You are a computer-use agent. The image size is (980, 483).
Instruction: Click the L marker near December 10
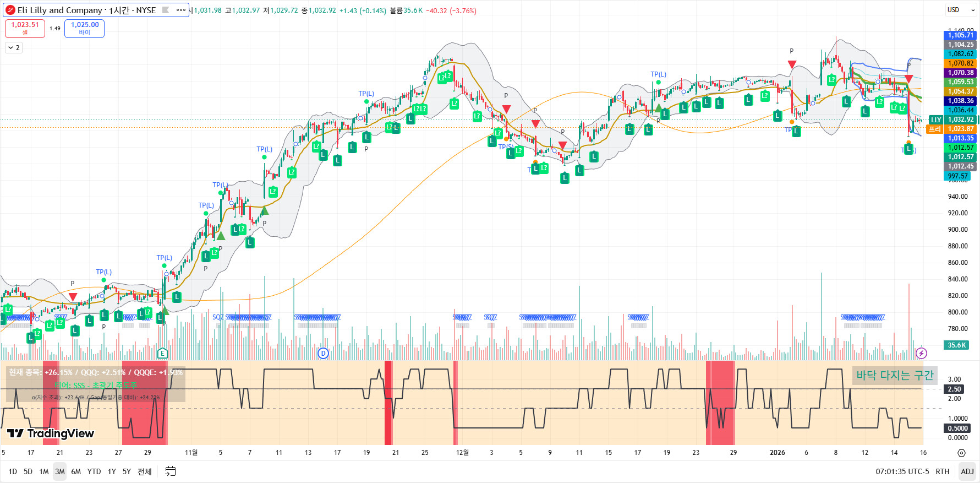point(565,178)
